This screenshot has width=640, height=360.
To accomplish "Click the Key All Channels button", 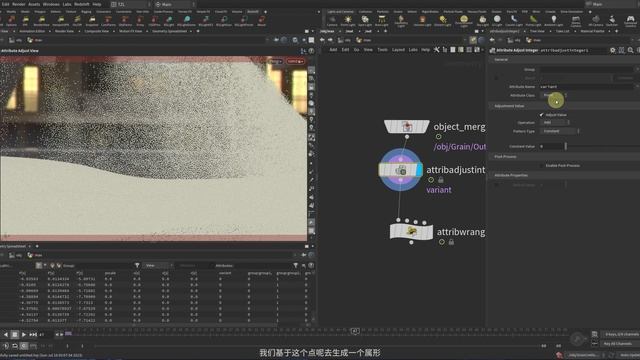I will (x=618, y=344).
